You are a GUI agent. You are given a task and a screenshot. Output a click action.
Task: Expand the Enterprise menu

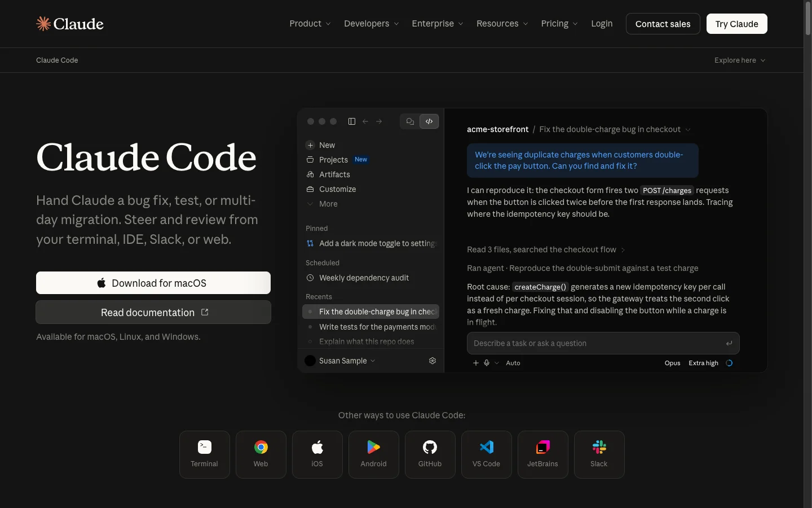pos(438,24)
